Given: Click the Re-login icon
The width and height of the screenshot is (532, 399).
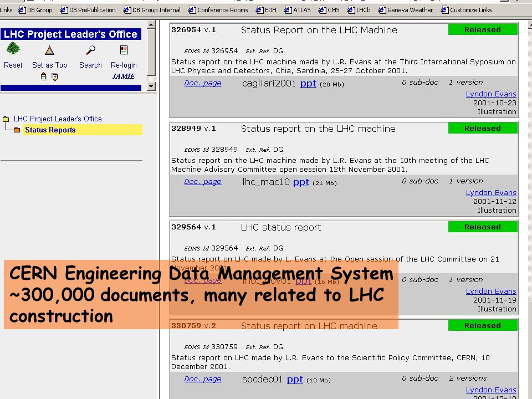Looking at the screenshot, I should coord(124,50).
